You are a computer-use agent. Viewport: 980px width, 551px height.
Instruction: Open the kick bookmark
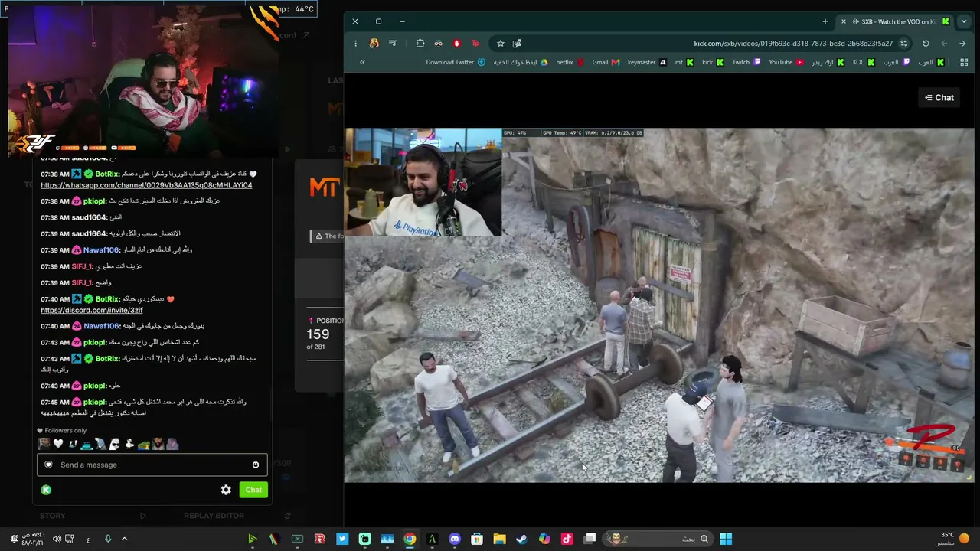pyautogui.click(x=713, y=62)
